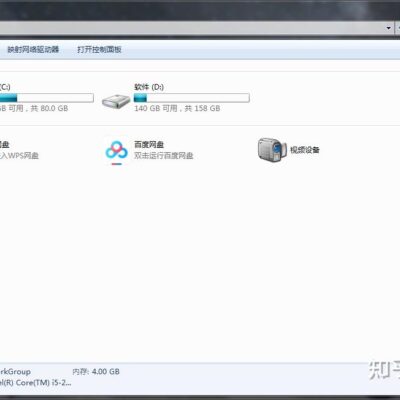Expand the address bar dropdown arrow
The width and height of the screenshot is (400, 400).
click(388, 28)
